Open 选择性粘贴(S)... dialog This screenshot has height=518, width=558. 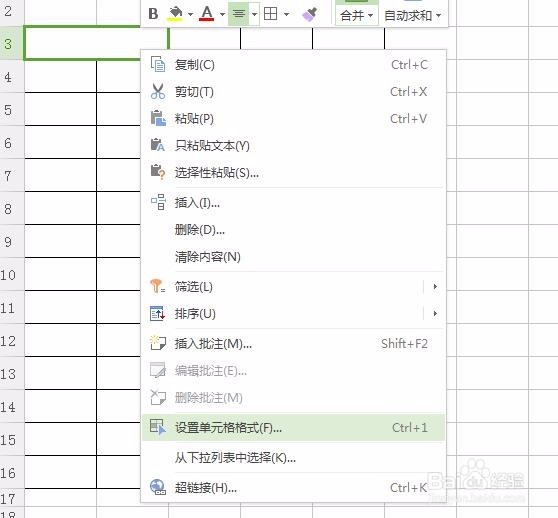pyautogui.click(x=293, y=173)
